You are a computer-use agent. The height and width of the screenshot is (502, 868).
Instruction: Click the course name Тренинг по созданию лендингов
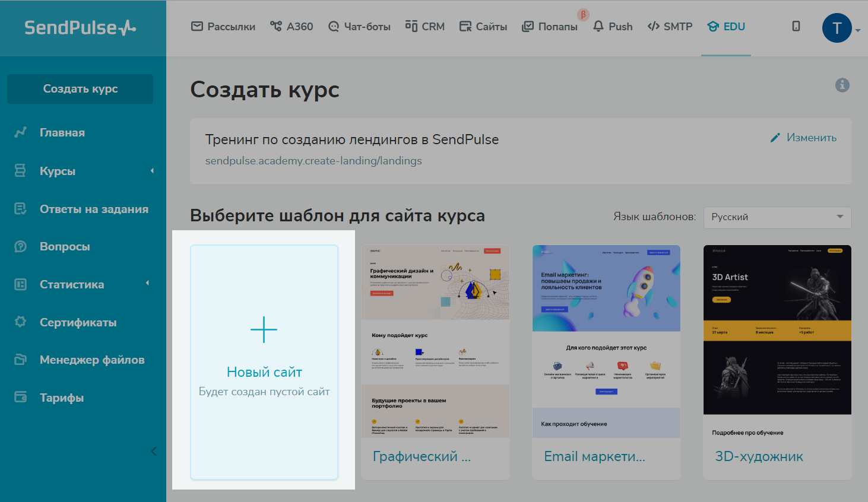tap(352, 139)
